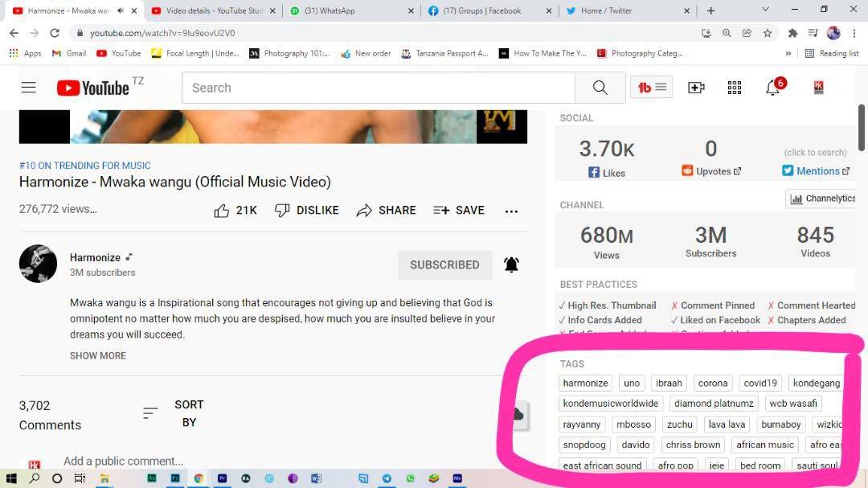Image resolution: width=868 pixels, height=488 pixels.
Task: Switch to the WhatsApp tab
Action: click(x=351, y=10)
